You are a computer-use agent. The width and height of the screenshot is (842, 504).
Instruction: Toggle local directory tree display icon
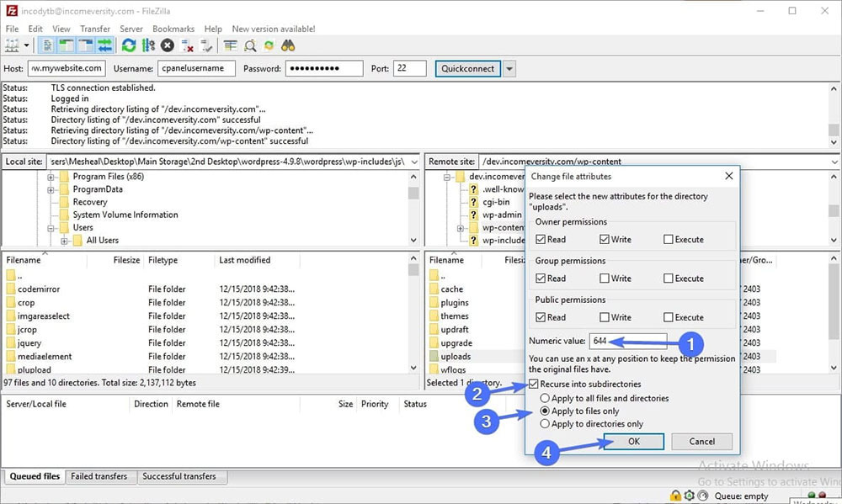tap(66, 45)
